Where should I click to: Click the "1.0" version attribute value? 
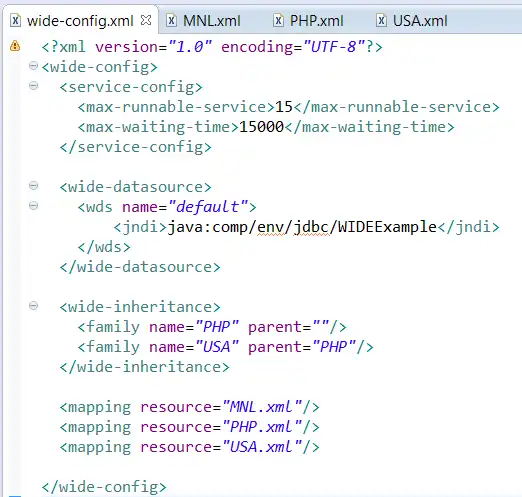point(190,47)
